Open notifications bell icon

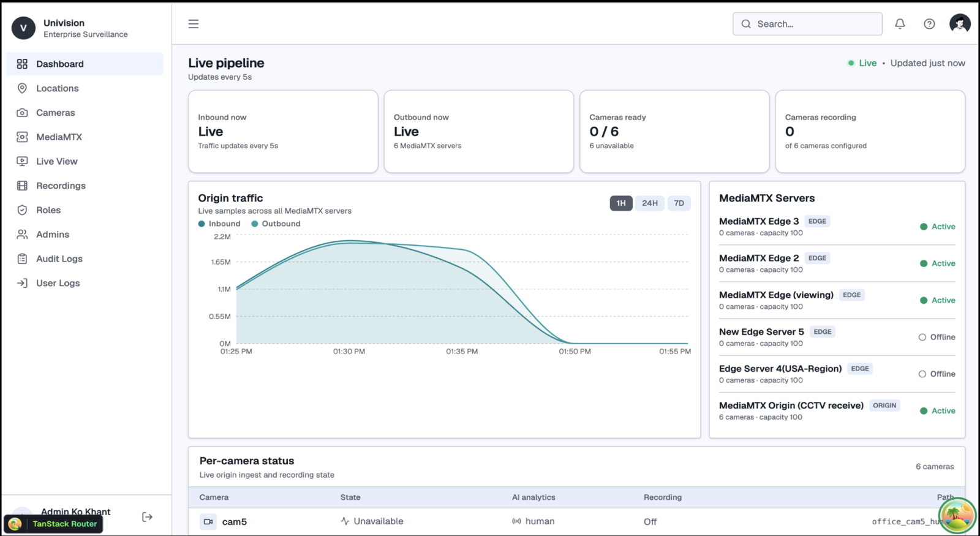[x=900, y=24]
